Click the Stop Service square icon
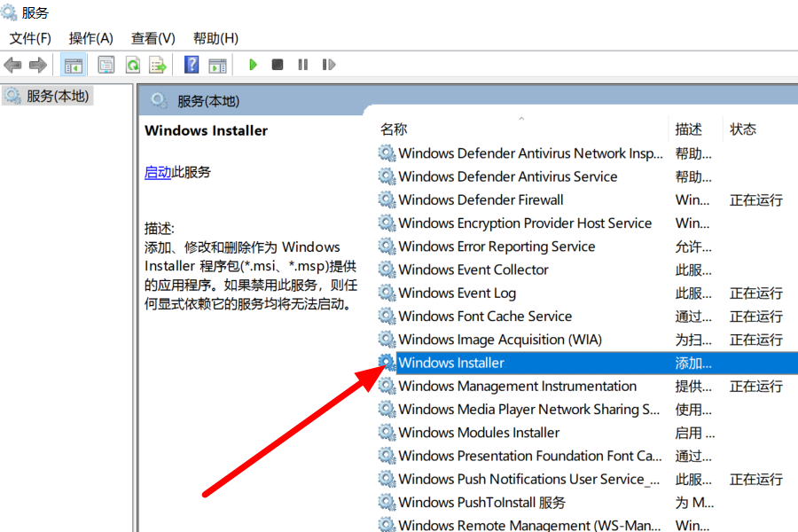 (x=278, y=65)
